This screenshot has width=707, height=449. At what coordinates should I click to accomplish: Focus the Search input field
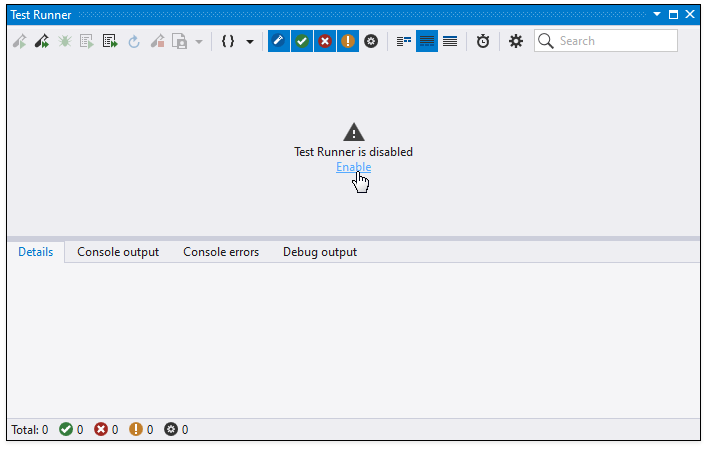(x=606, y=41)
